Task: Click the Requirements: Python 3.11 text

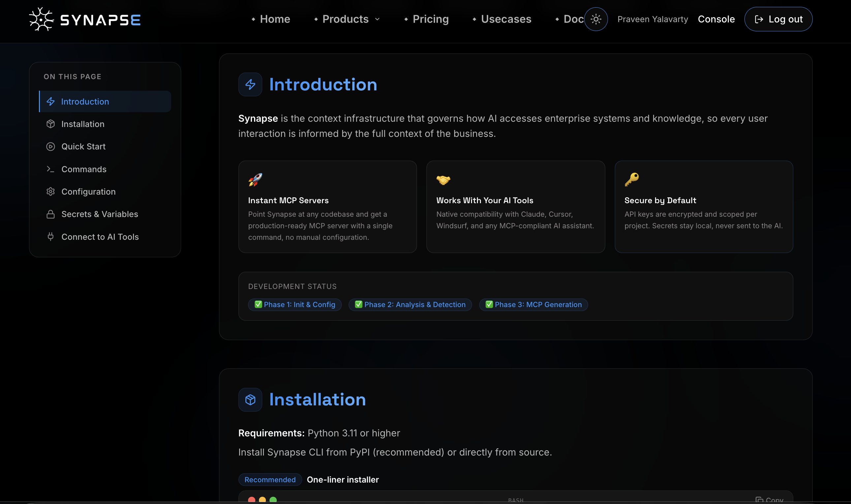Action: tap(319, 433)
